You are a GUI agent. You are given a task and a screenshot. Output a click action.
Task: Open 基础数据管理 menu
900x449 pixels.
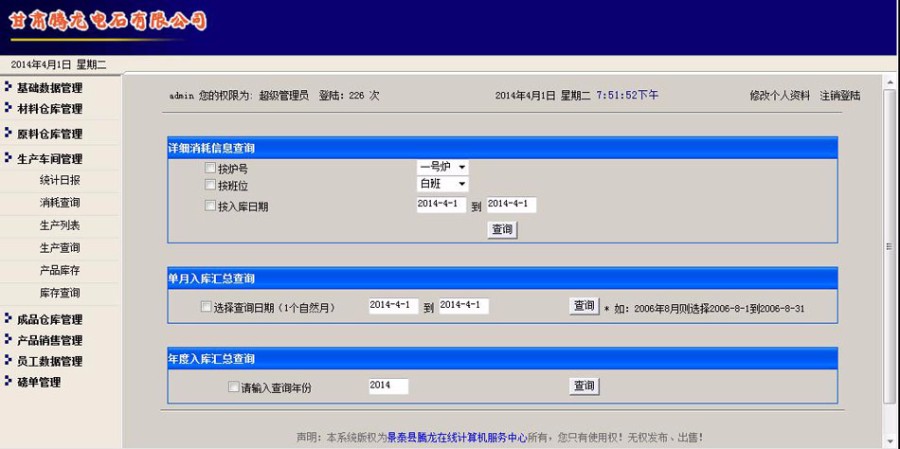click(x=49, y=88)
